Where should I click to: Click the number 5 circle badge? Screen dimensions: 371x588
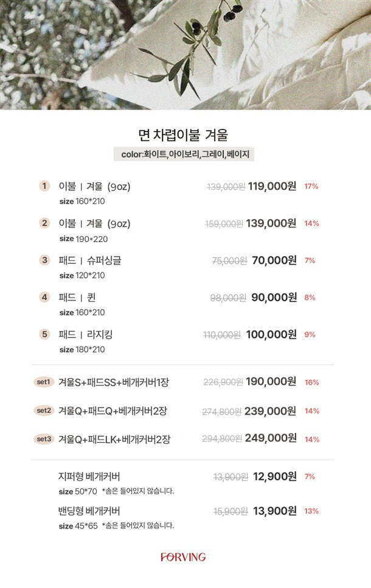(44, 334)
